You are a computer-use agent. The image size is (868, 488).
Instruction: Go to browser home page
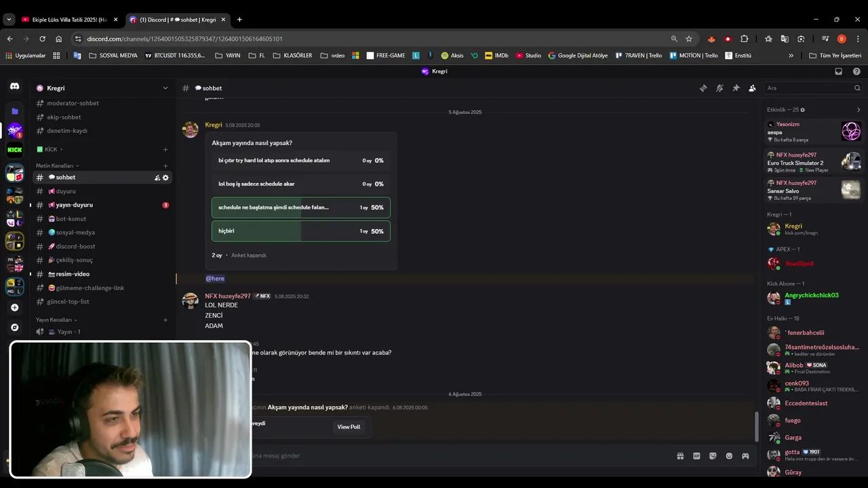click(58, 39)
